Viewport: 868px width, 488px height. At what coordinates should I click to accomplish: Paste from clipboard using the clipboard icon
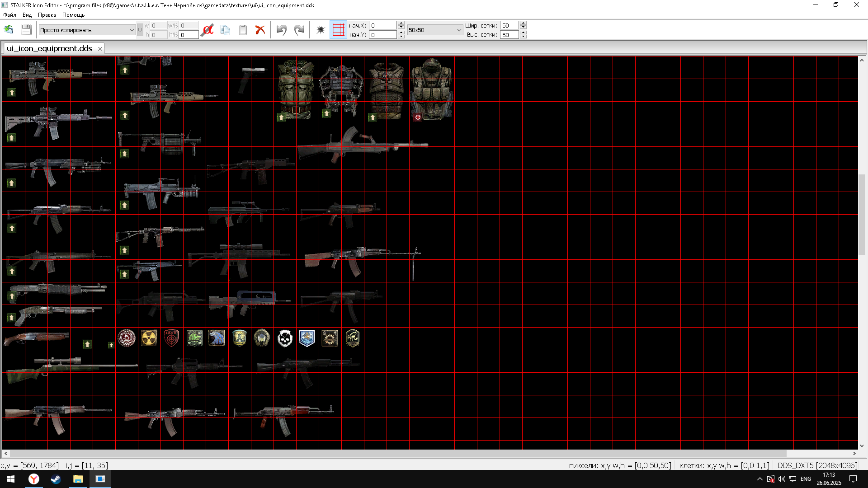point(243,30)
